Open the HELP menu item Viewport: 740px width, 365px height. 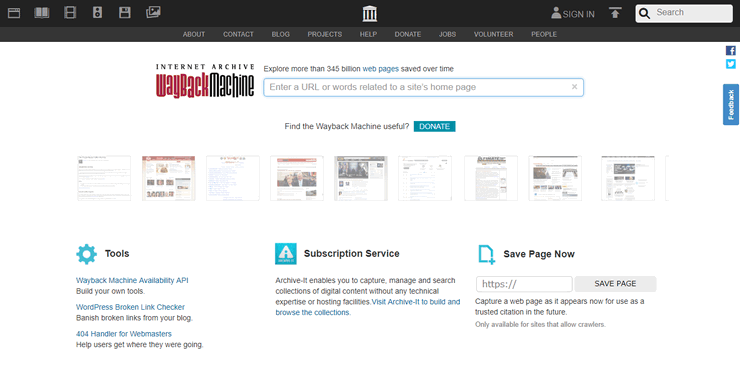pyautogui.click(x=369, y=34)
